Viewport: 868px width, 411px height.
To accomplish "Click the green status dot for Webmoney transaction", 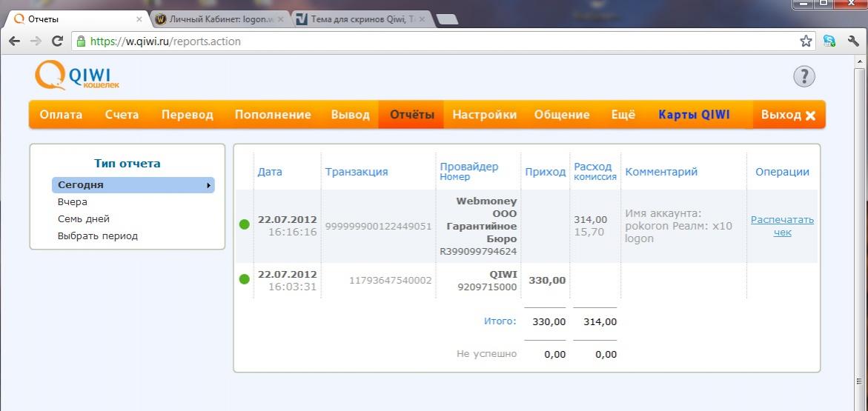I will pos(245,225).
